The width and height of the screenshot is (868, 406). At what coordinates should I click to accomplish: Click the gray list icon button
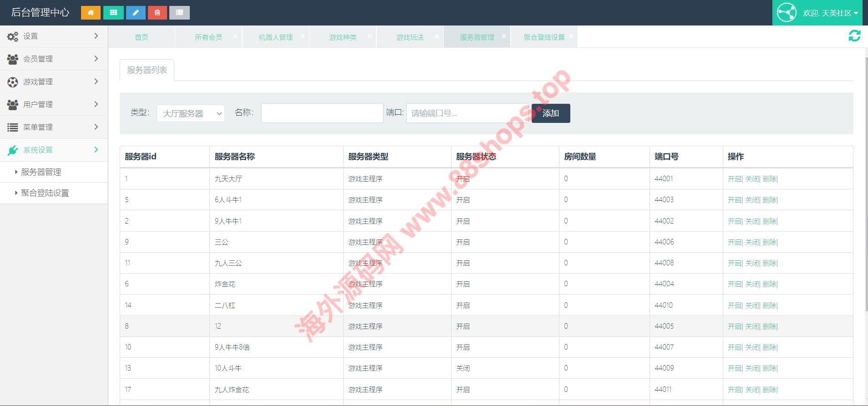179,13
